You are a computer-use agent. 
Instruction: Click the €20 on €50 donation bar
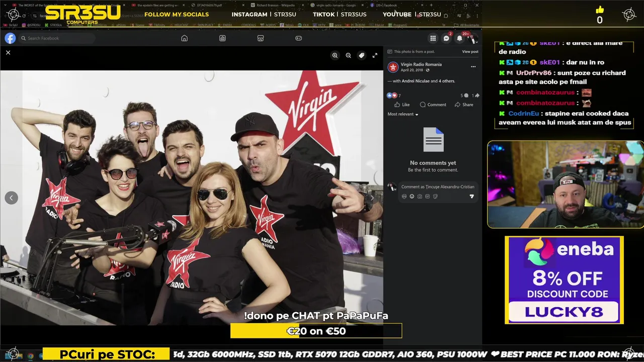pos(316,331)
